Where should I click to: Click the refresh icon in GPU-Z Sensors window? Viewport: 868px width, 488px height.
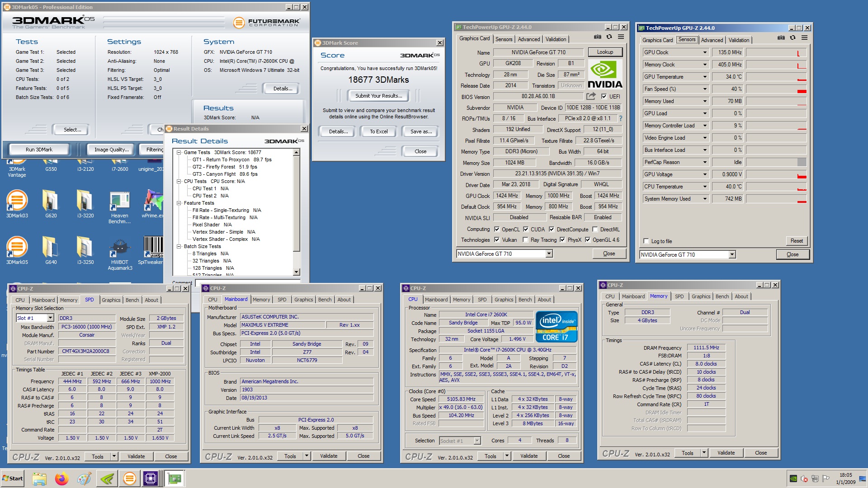click(793, 38)
